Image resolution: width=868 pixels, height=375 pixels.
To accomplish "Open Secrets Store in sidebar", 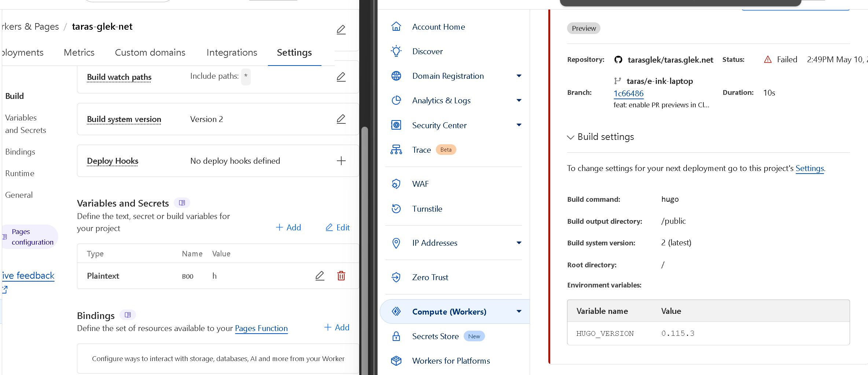I will pyautogui.click(x=435, y=336).
